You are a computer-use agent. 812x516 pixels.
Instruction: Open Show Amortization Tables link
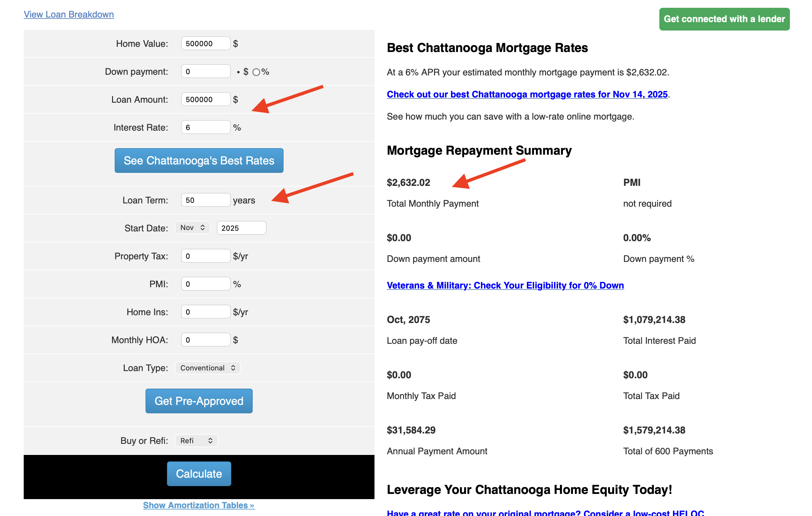(199, 505)
